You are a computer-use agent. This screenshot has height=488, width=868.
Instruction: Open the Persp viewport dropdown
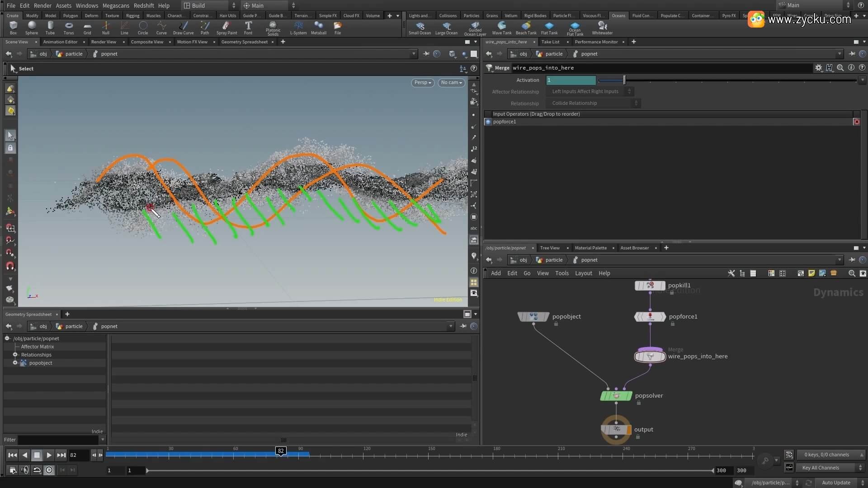pyautogui.click(x=423, y=83)
